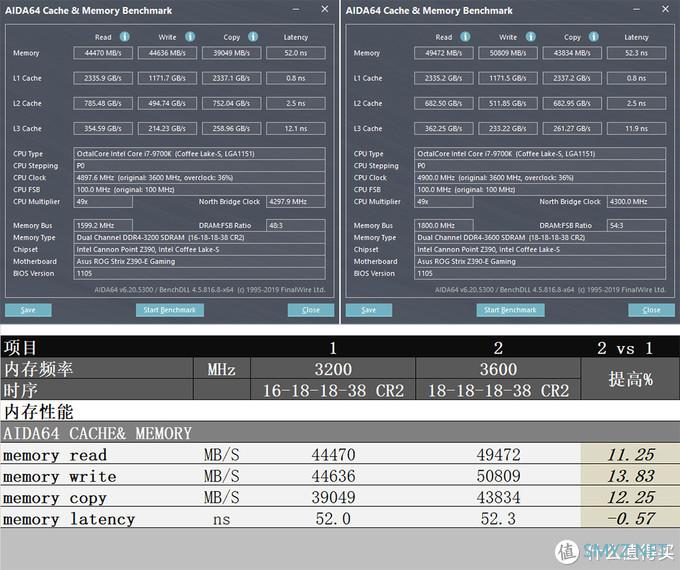Click L1 Cache read 2335.9 GB/s field
This screenshot has width=680, height=570.
click(103, 79)
